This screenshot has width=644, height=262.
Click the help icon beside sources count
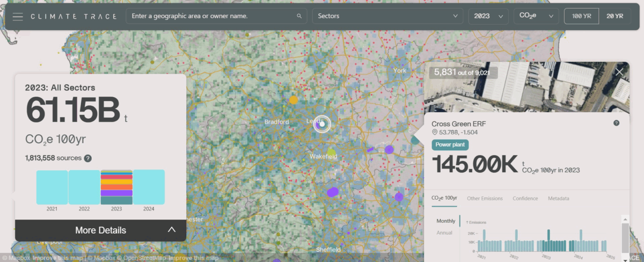click(x=87, y=158)
